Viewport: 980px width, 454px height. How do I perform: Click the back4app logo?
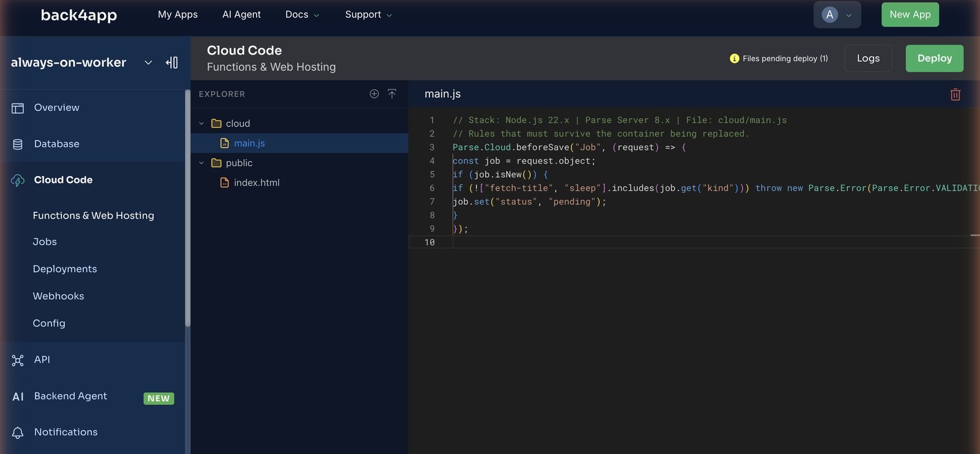[x=78, y=15]
